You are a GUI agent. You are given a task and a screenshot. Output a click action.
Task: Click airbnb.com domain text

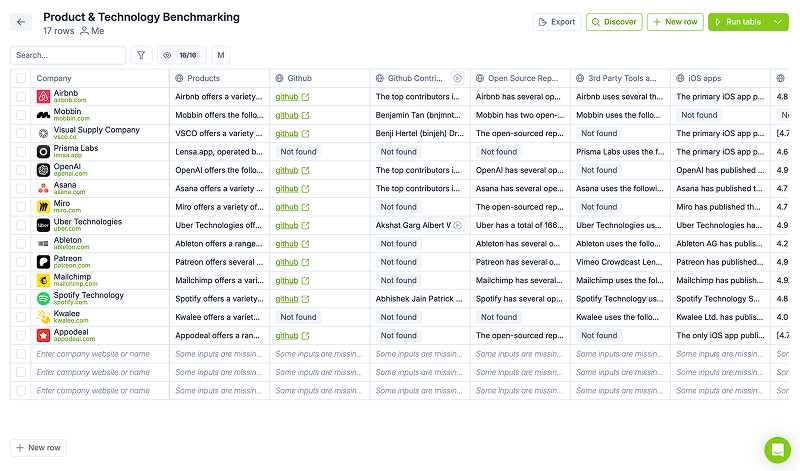(70, 100)
